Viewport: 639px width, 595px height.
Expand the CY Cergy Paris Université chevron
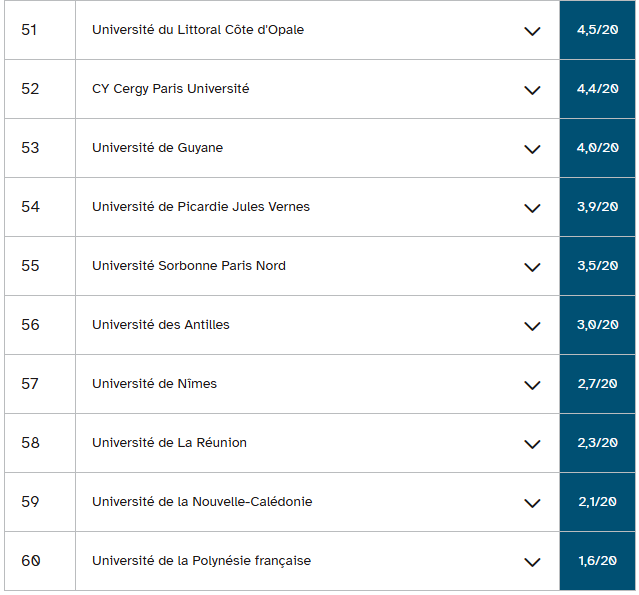click(532, 90)
